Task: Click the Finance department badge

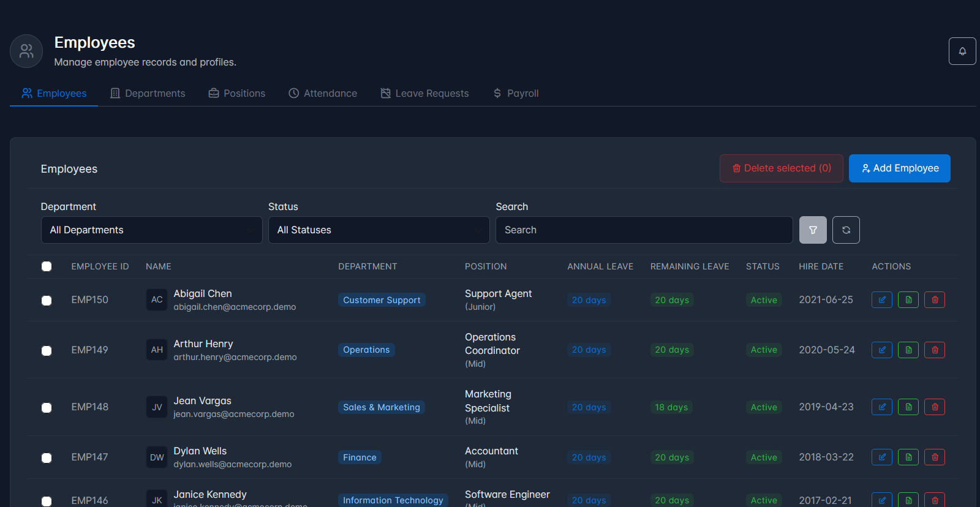Action: click(360, 457)
